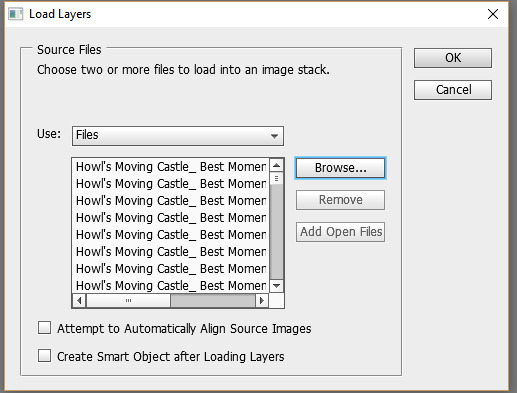Image resolution: width=517 pixels, height=393 pixels.
Task: Select the last visible Howl's Moving Castle file
Action: coord(171,286)
